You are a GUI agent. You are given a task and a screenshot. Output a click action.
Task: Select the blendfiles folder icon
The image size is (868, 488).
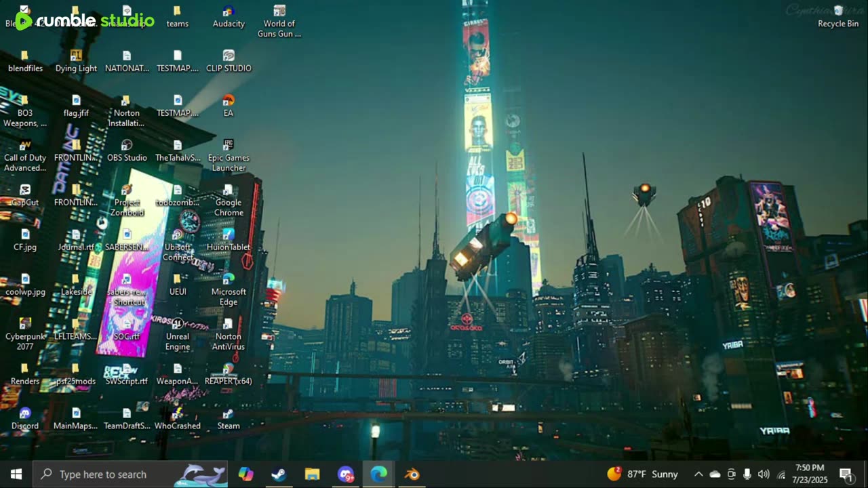(x=25, y=61)
